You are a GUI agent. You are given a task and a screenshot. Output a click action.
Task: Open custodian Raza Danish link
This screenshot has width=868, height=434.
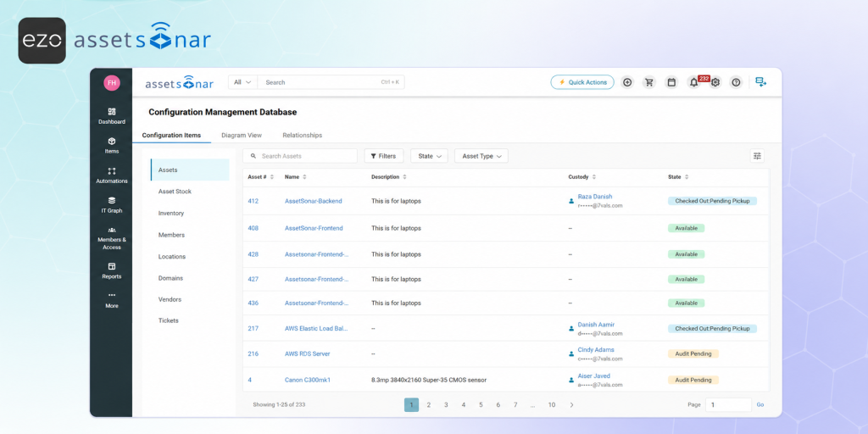595,197
